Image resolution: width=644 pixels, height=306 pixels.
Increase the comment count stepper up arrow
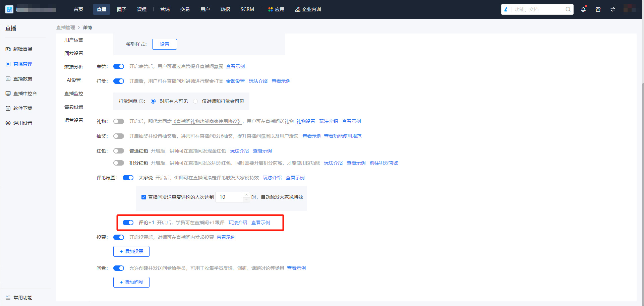pos(246,195)
